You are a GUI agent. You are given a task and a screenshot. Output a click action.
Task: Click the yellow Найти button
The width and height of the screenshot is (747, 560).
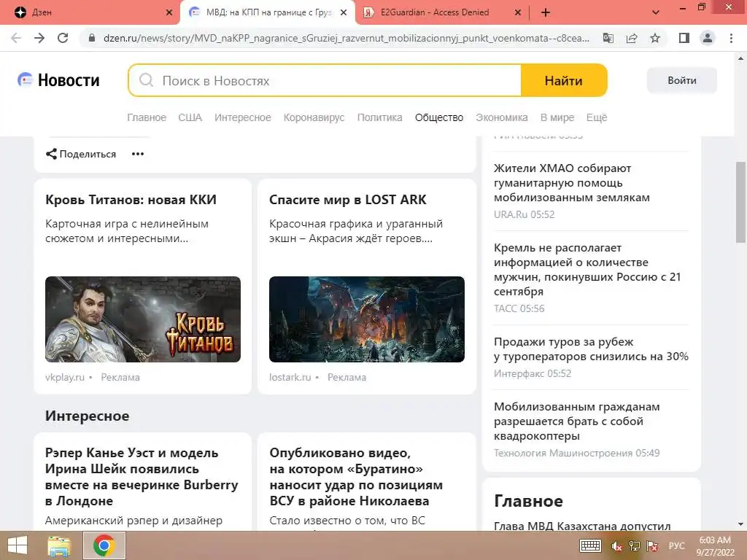click(564, 80)
